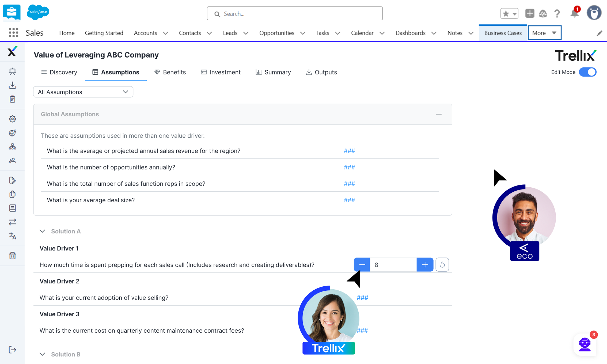The image size is (607, 364).
Task: Open the Dashboards navigation item
Action: (410, 33)
